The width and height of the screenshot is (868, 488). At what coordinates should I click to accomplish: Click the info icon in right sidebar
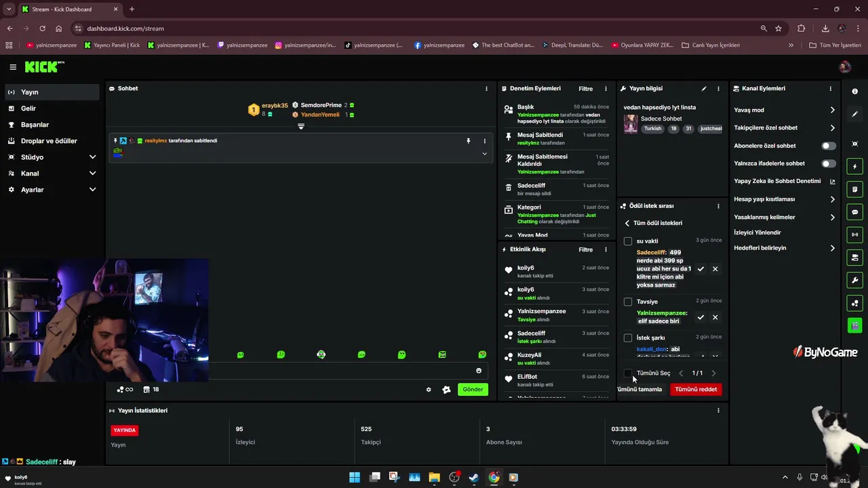(854, 91)
